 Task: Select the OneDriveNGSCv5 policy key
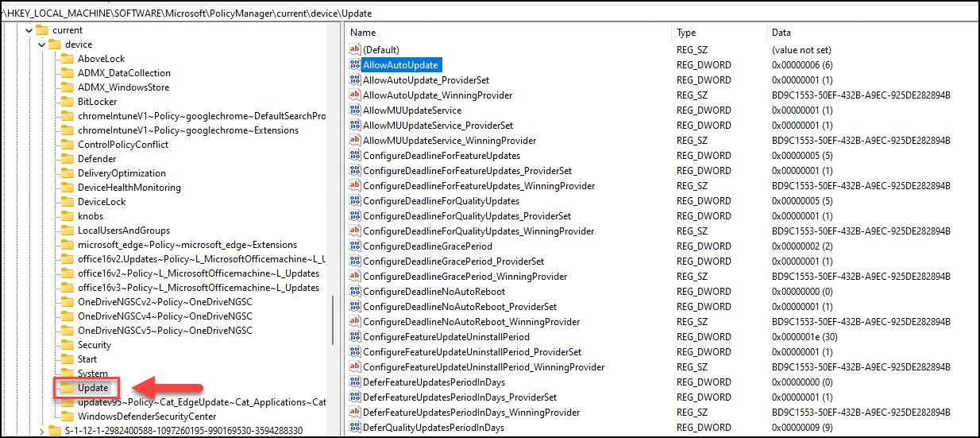pyautogui.click(x=165, y=331)
